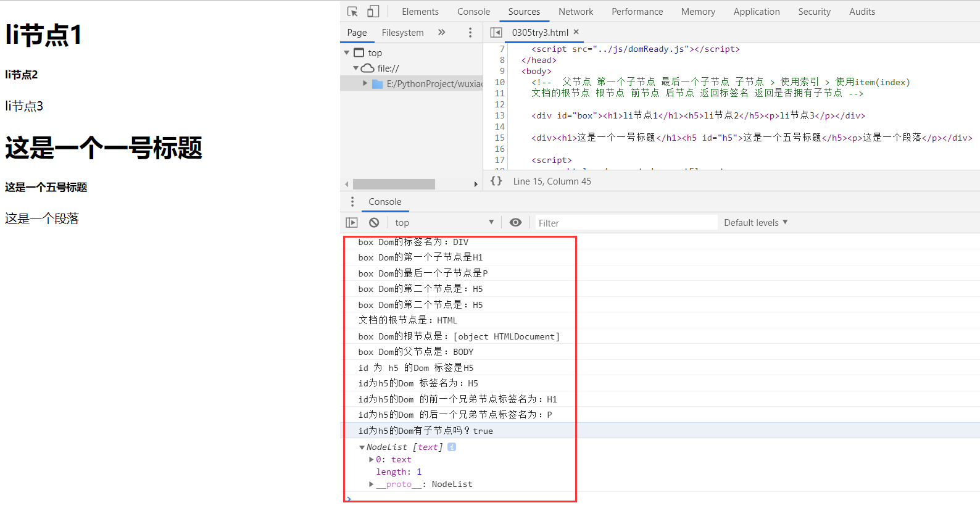Viewport: 980px width, 516px height.
Task: Open the Default levels dropdown
Action: [756, 223]
